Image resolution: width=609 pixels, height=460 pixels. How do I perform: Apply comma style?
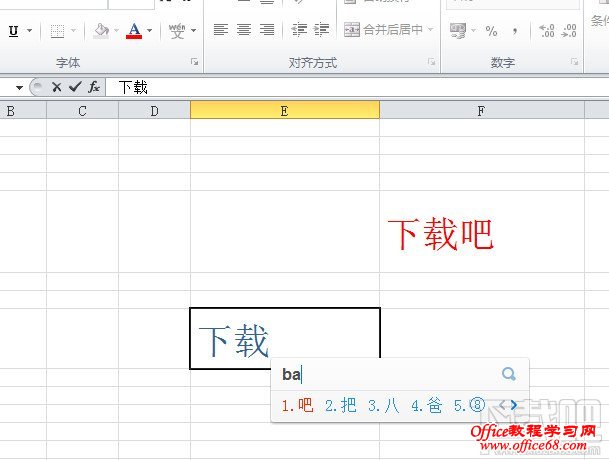pyautogui.click(x=515, y=31)
